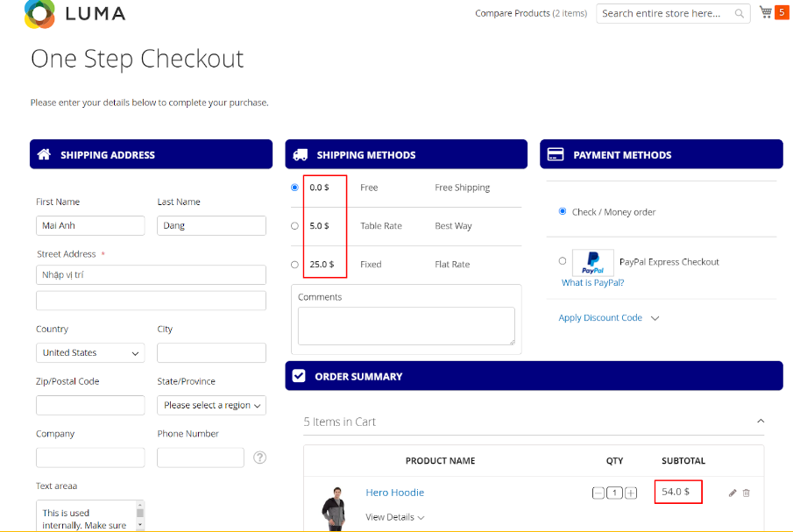Choose Table Rate Best Way shipping
Image resolution: width=793 pixels, height=532 pixels.
pos(294,226)
